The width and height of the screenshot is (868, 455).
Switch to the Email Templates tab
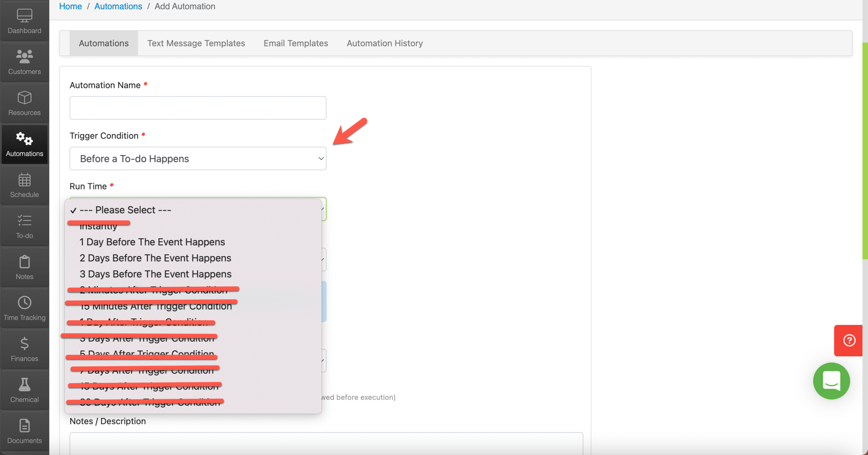[295, 43]
